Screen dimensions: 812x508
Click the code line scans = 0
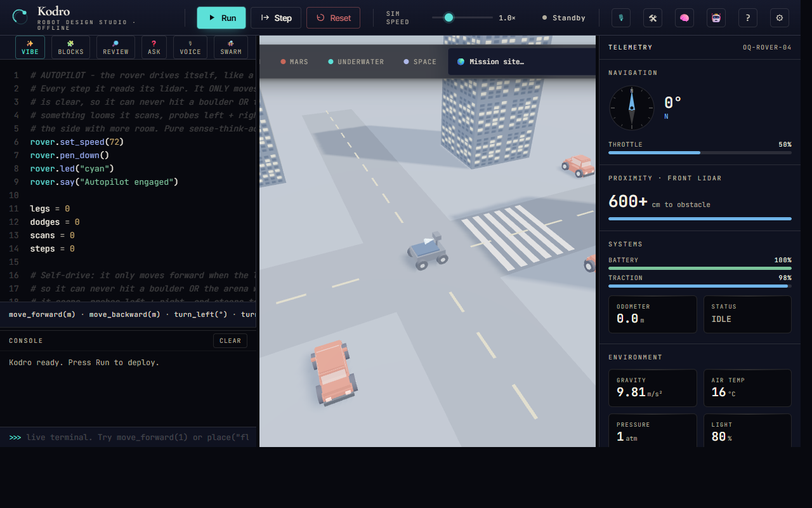coord(52,235)
